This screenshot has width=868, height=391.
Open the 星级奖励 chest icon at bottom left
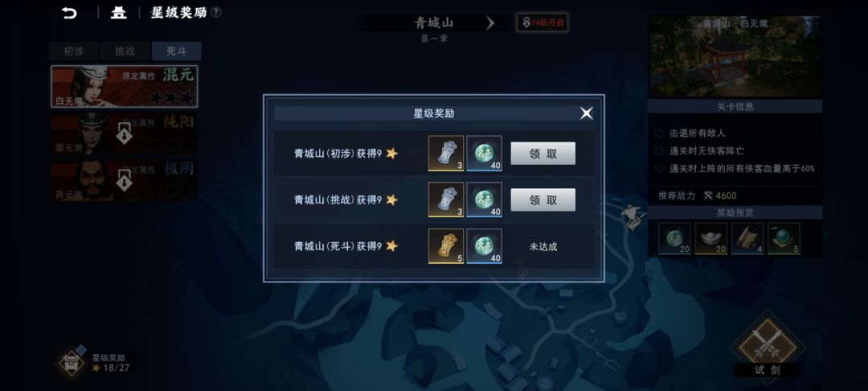[x=72, y=363]
